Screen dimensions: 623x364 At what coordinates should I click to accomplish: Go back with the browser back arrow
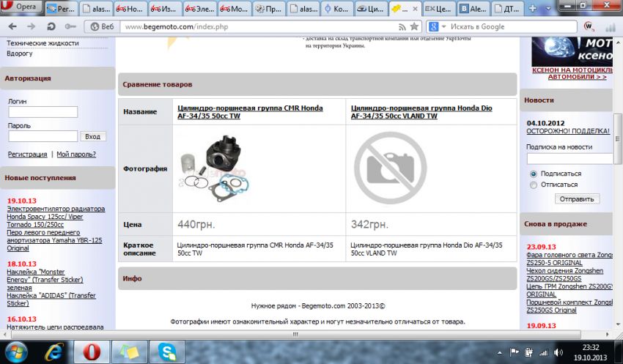pyautogui.click(x=12, y=26)
